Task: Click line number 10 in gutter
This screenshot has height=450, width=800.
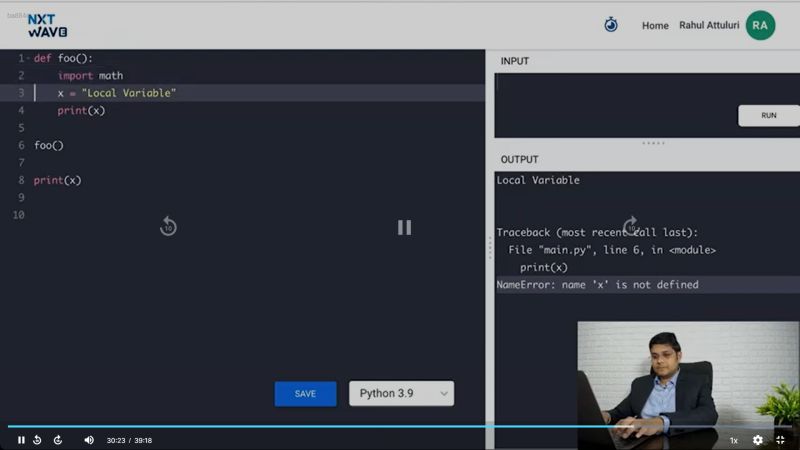Action: coord(19,215)
